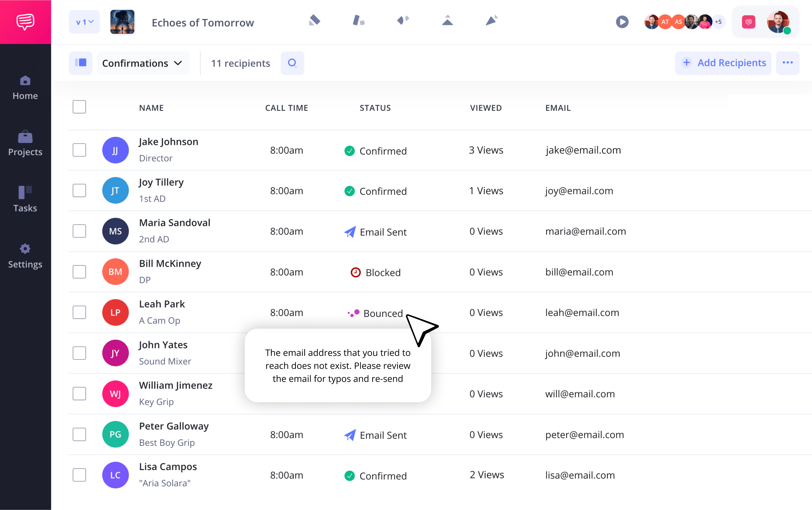Toggle the sidebar panel layout icon

click(x=81, y=63)
